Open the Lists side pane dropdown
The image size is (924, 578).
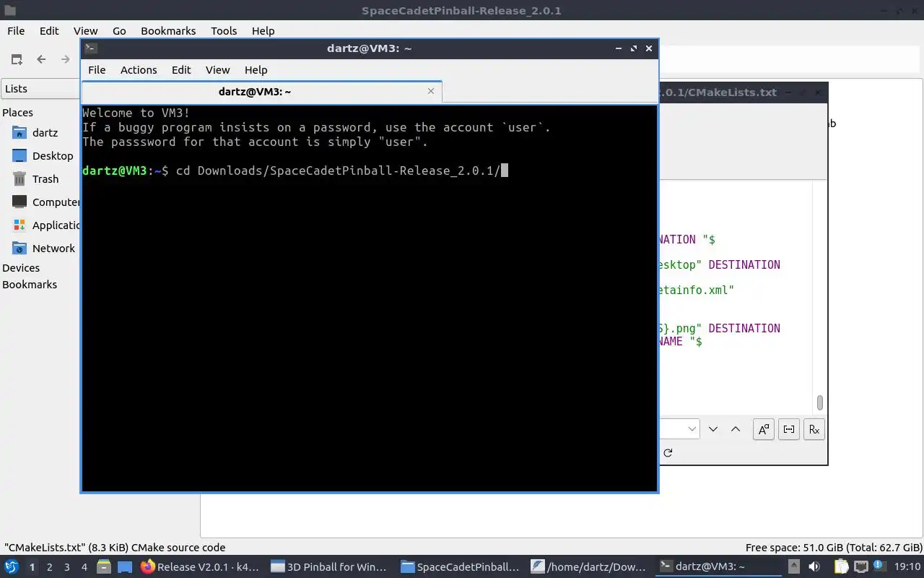click(40, 89)
